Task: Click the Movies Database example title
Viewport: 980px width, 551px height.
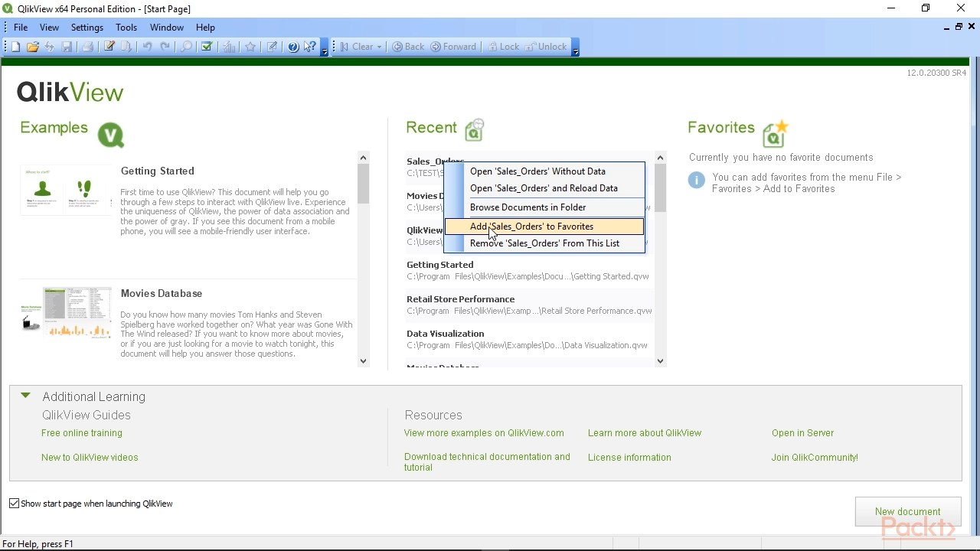Action: coord(161,294)
